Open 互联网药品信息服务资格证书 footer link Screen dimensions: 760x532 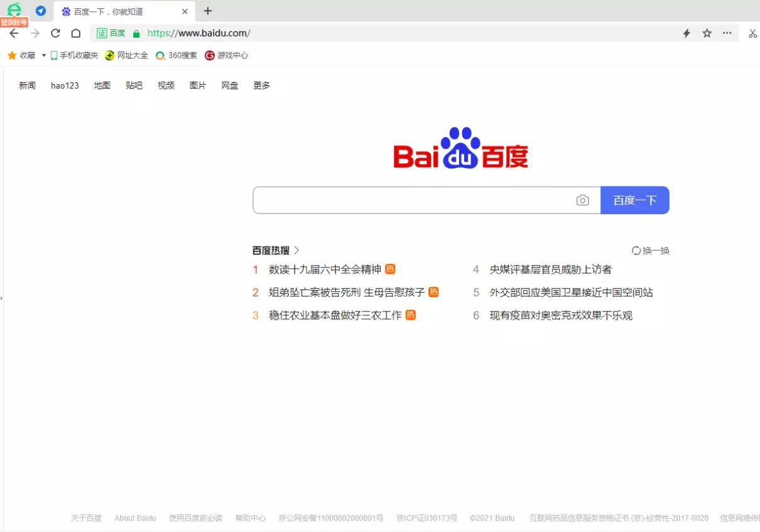click(x=619, y=518)
